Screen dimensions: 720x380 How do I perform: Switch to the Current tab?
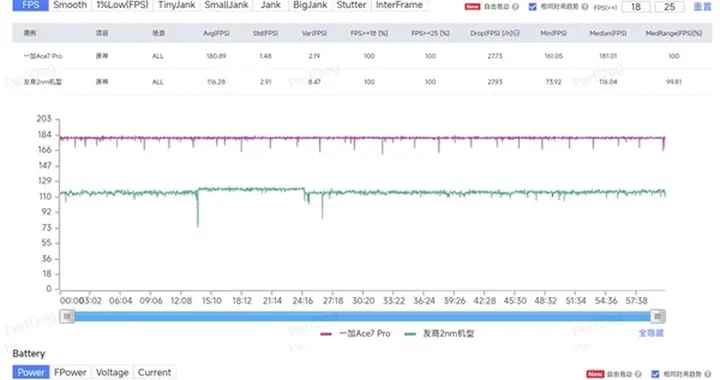[x=154, y=372]
